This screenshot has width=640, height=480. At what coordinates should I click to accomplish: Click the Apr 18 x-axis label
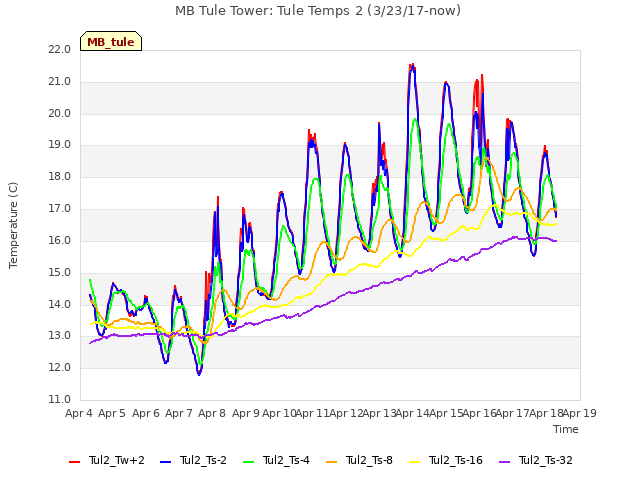546,413
